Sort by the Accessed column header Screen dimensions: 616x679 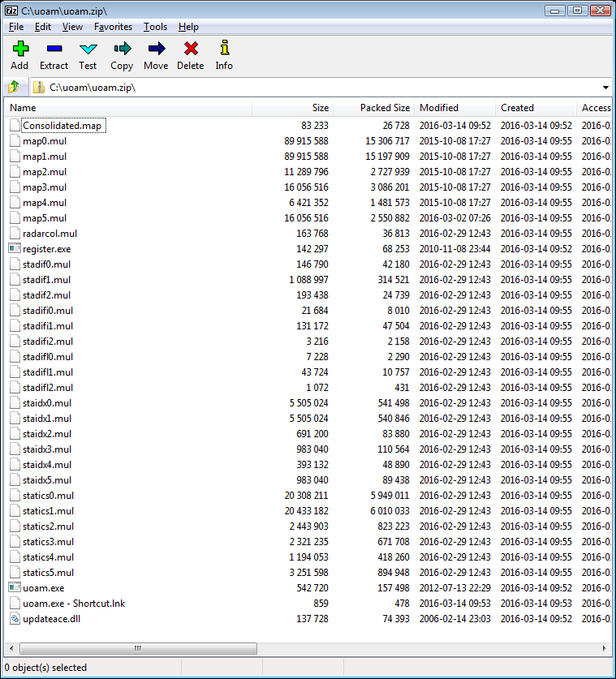pos(594,108)
